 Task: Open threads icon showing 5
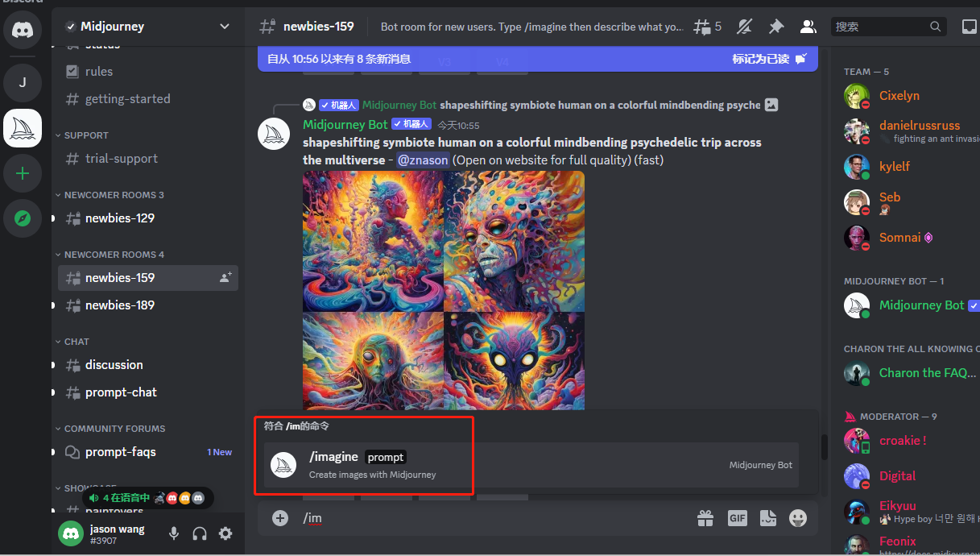(x=708, y=27)
